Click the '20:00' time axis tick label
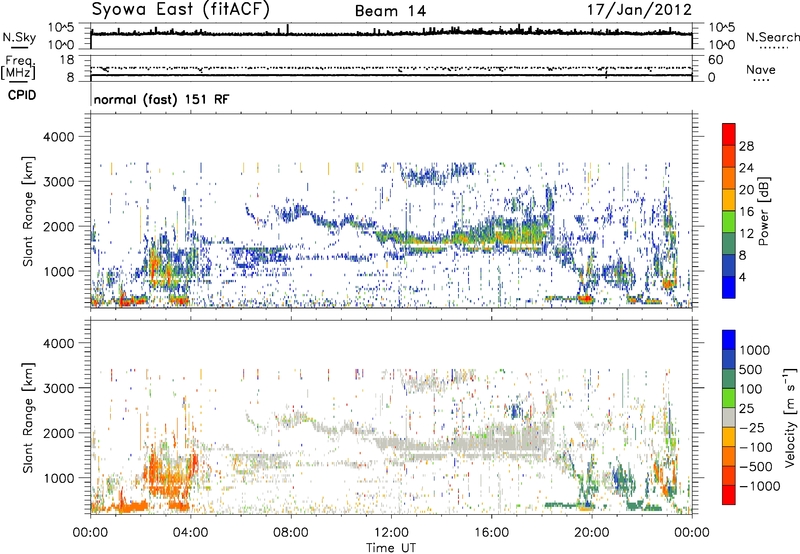 [591, 533]
